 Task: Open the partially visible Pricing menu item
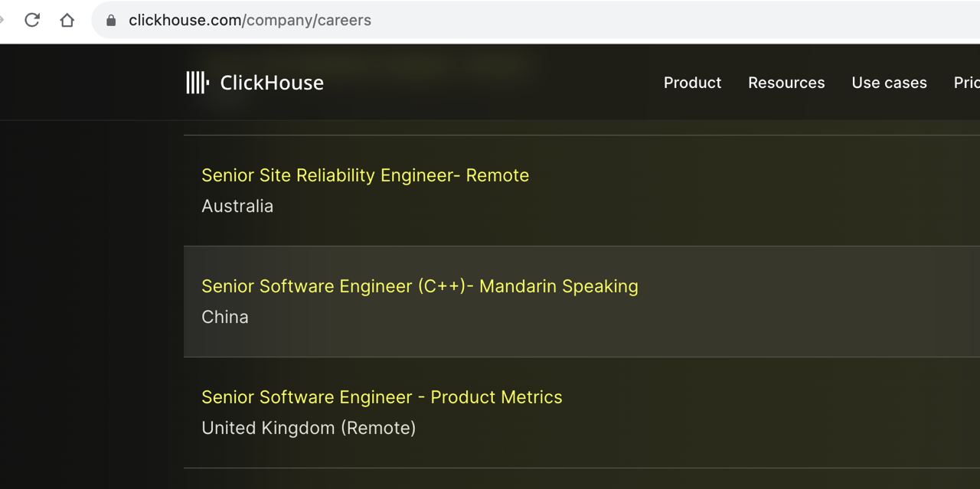click(x=966, y=83)
